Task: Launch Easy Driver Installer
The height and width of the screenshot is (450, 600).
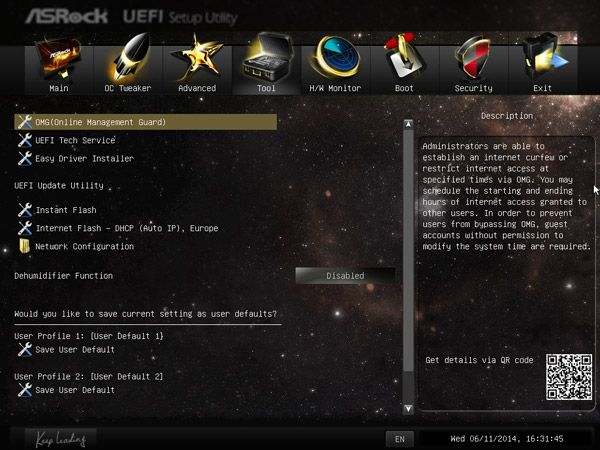Action: [85, 158]
